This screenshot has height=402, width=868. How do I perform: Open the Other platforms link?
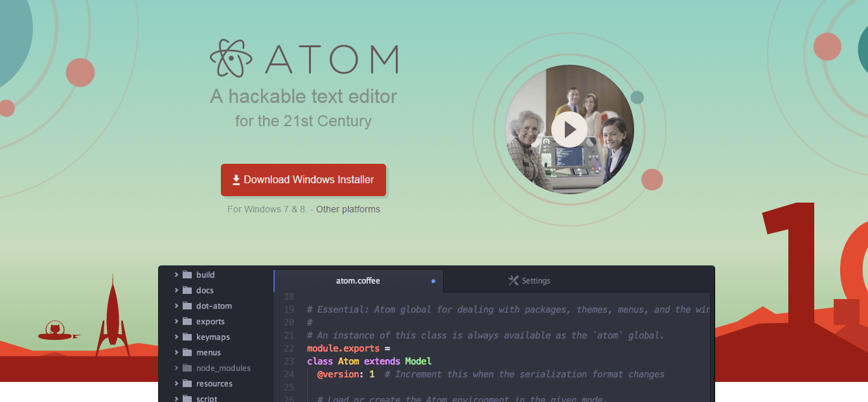(348, 210)
